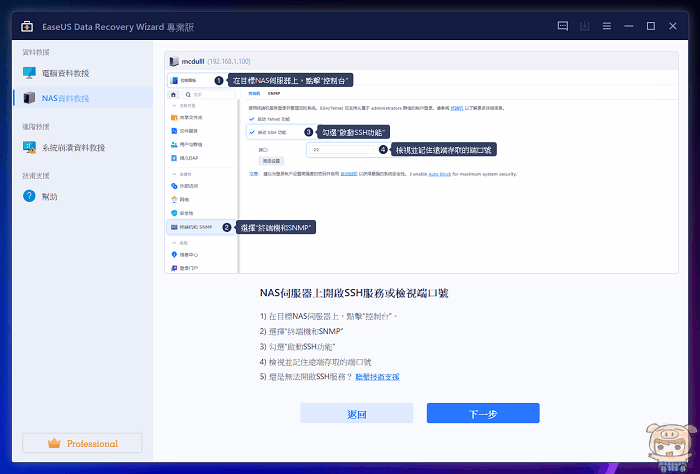700x474 pixels.
Task: Click the monitor icon for 電腦資料救援
Action: coord(29,73)
